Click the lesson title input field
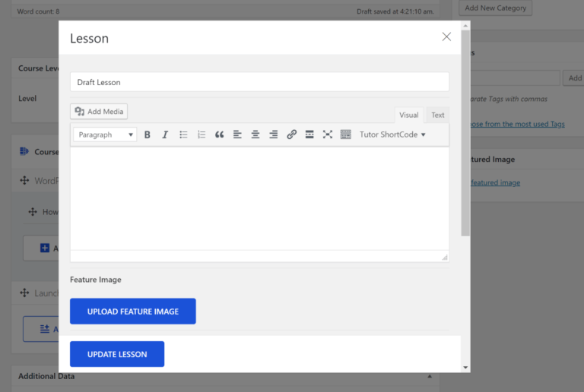 click(x=259, y=82)
